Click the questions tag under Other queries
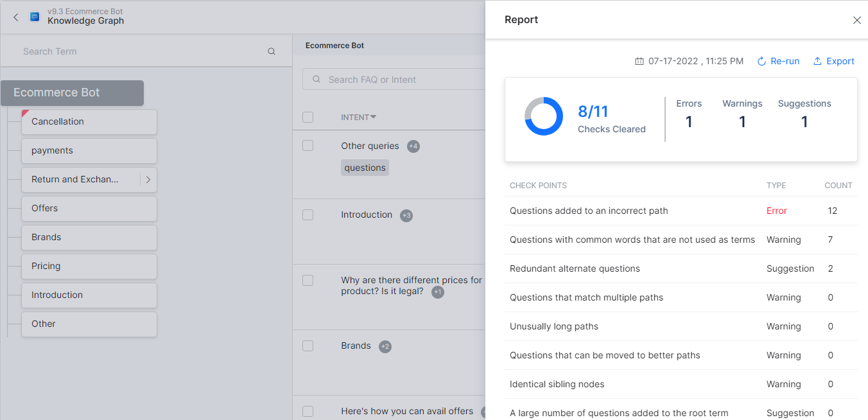 365,168
